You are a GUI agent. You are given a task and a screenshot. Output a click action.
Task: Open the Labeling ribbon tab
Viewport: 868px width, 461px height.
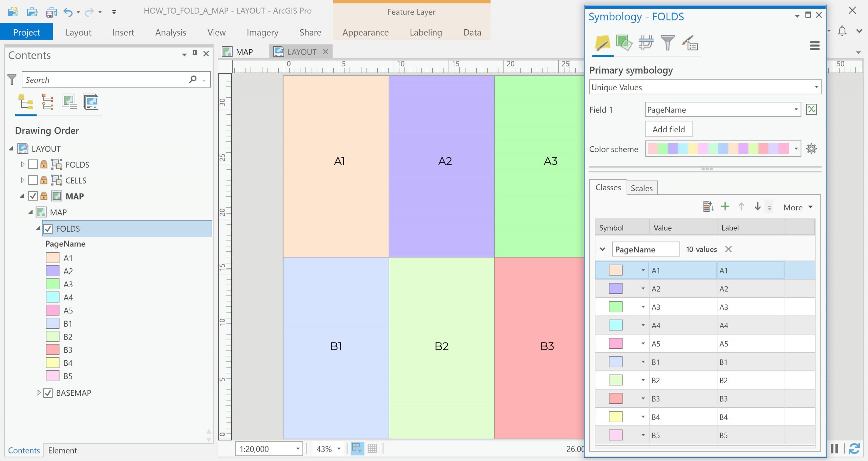tap(426, 33)
